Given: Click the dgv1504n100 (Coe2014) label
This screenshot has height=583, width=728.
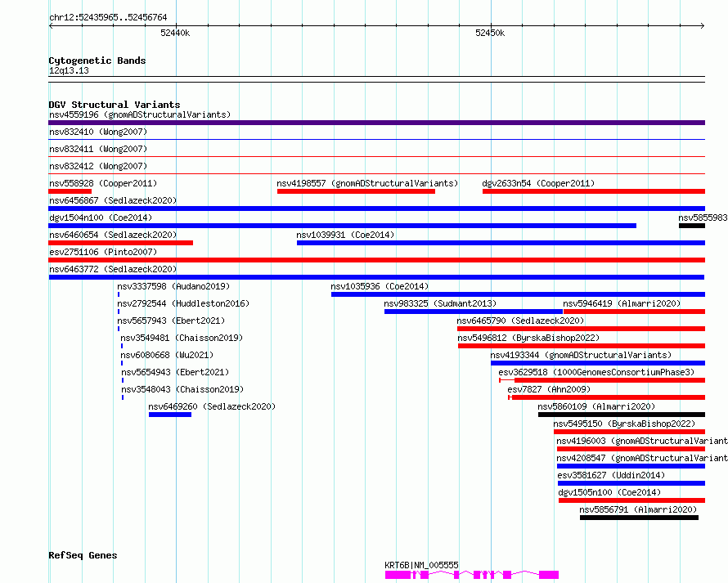Looking at the screenshot, I should tap(101, 218).
